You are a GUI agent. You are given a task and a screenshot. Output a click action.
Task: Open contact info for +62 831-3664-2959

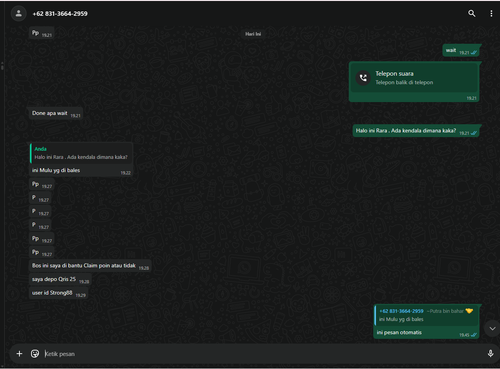click(x=60, y=14)
